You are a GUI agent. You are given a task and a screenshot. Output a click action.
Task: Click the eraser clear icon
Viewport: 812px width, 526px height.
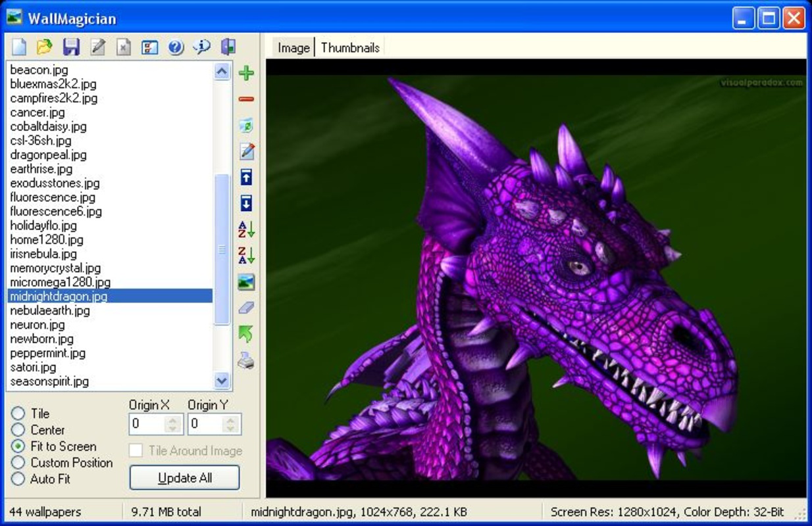pos(246,308)
